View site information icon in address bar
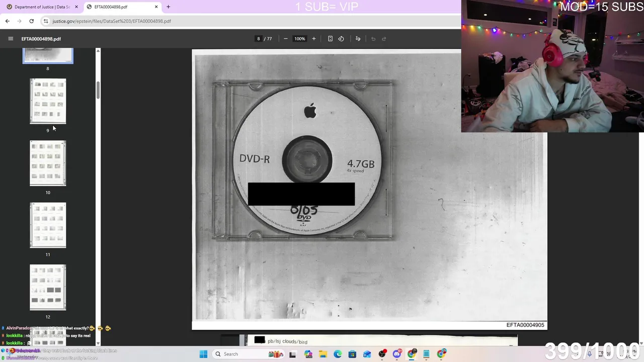 coord(46,21)
